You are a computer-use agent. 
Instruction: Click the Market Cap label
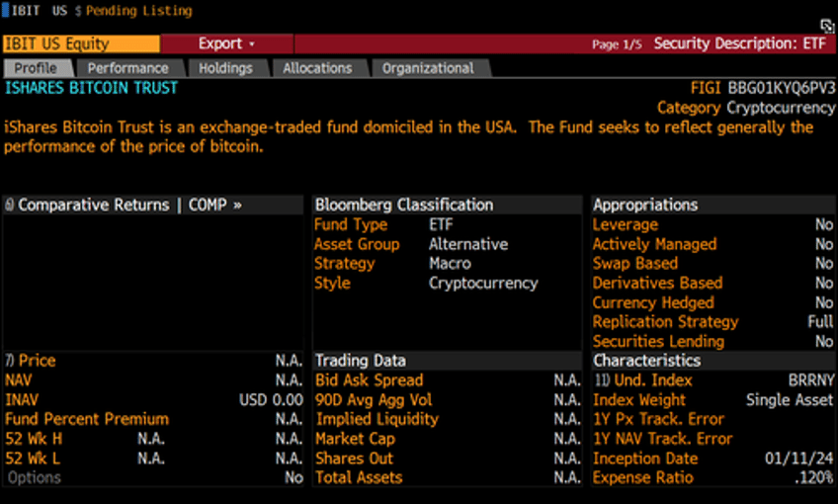(x=356, y=440)
